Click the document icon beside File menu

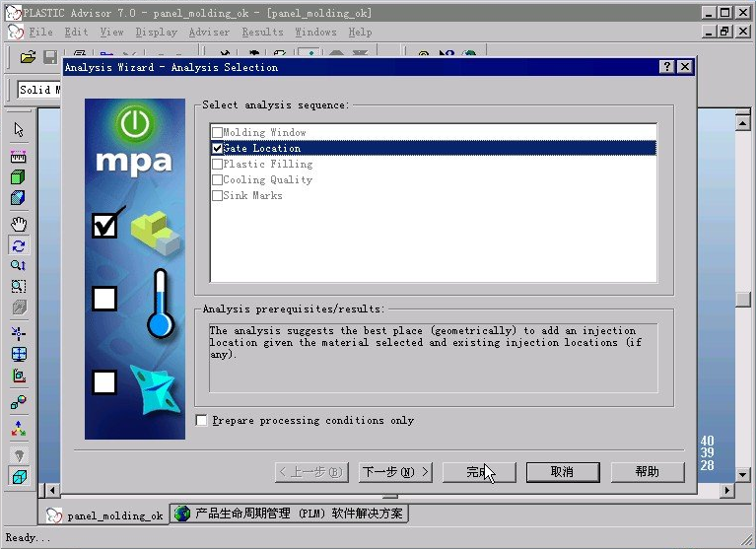[16, 33]
